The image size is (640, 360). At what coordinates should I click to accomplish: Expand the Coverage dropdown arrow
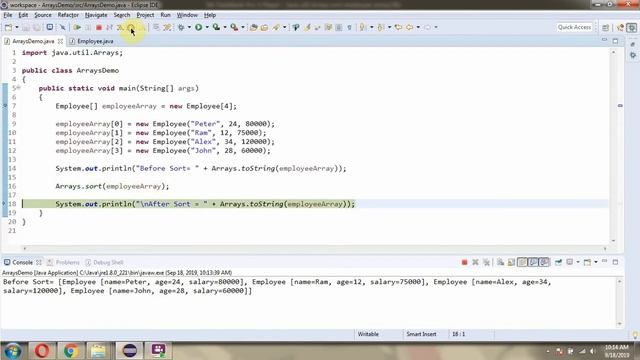(225, 27)
